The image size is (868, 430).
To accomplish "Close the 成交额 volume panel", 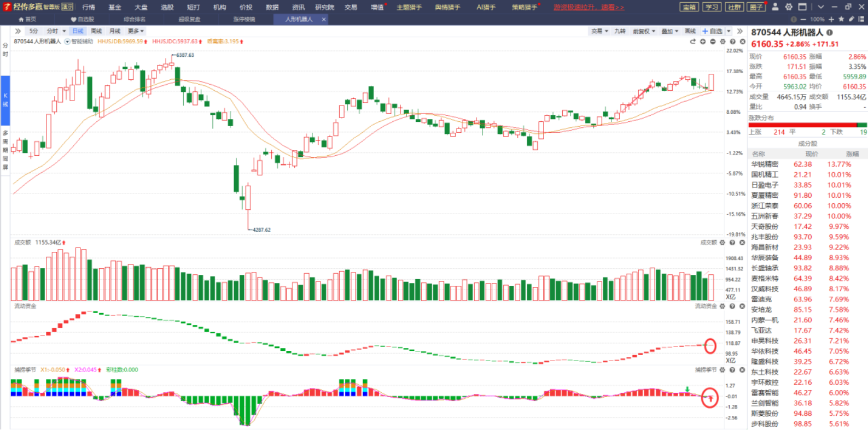I will (x=742, y=243).
